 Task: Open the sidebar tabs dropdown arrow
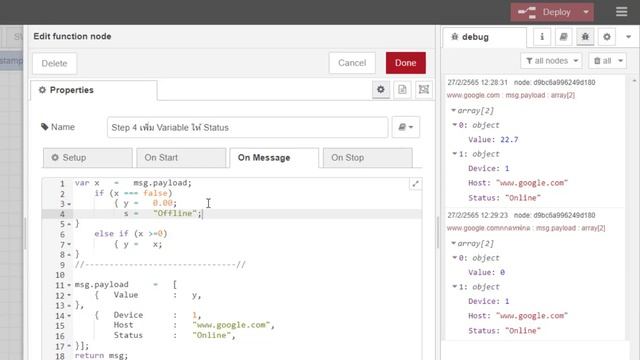pyautogui.click(x=629, y=37)
